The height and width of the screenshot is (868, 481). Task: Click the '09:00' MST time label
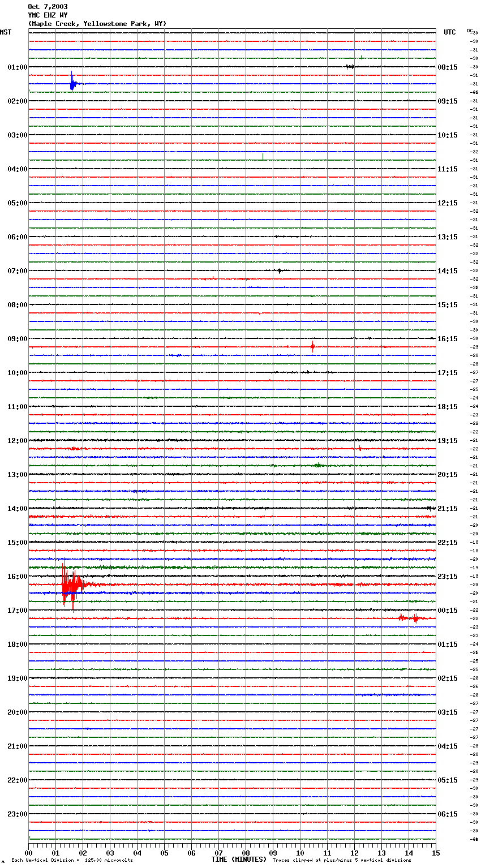tap(18, 339)
